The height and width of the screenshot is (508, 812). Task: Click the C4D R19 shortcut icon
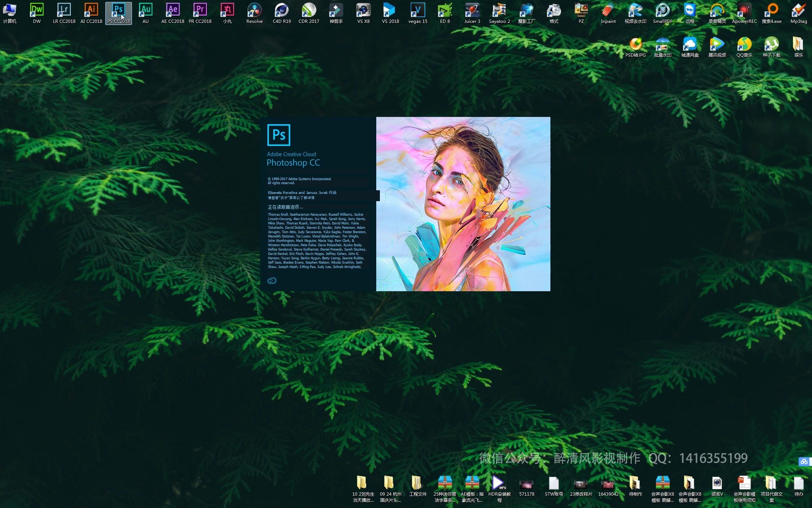coord(282,11)
